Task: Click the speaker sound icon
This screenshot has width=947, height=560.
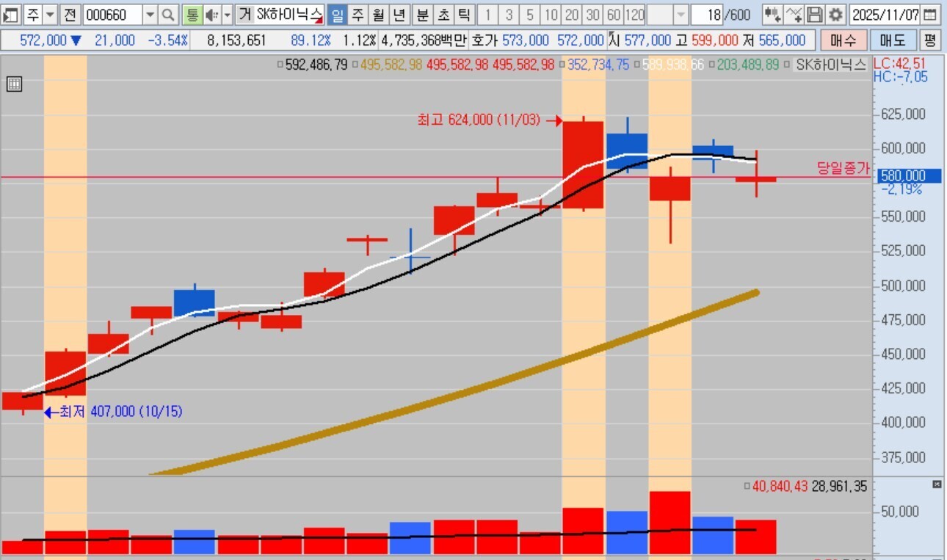Action: (211, 15)
